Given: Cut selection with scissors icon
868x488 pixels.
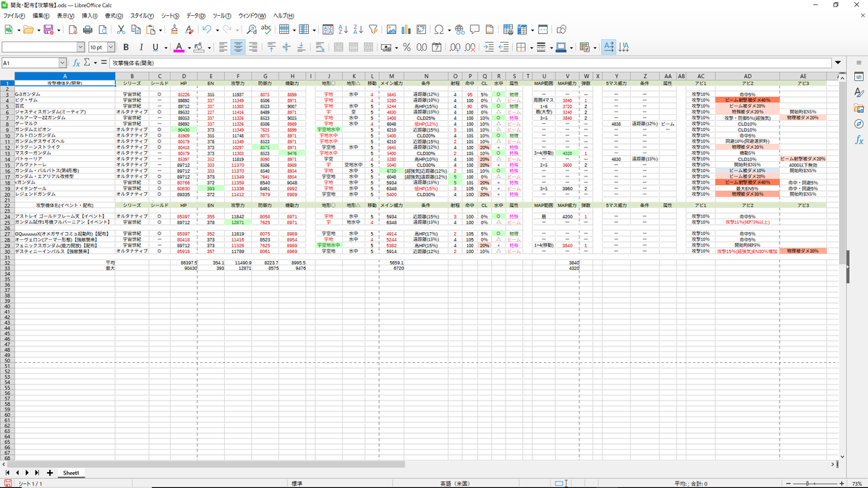Looking at the screenshot, I should [122, 30].
